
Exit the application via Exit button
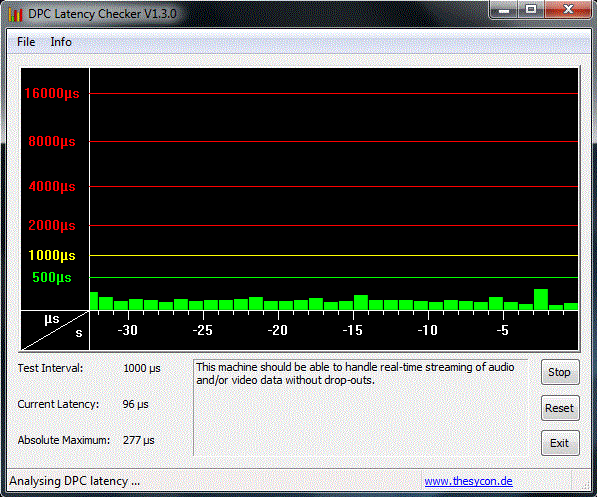[560, 443]
